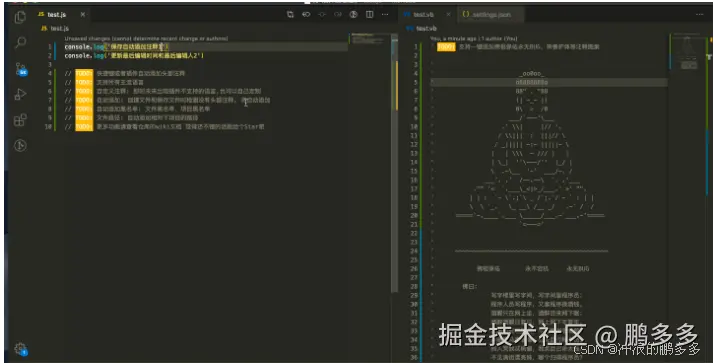Open More Actions menu for right editor group
The height and width of the screenshot is (363, 713).
click(699, 15)
